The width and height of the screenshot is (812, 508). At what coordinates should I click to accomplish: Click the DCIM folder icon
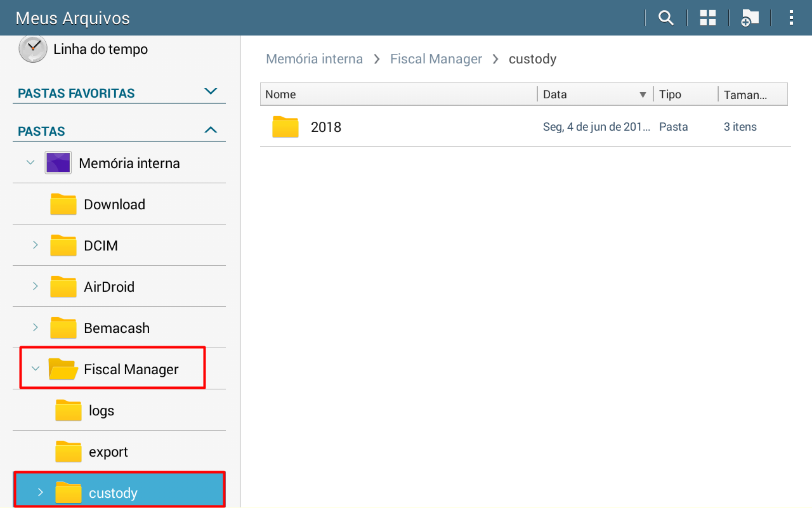63,245
